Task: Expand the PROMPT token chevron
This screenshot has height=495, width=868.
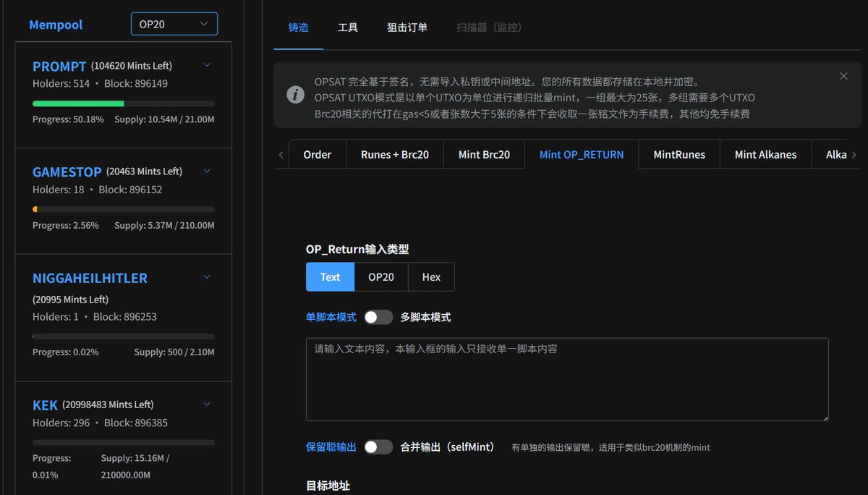Action: (x=207, y=65)
